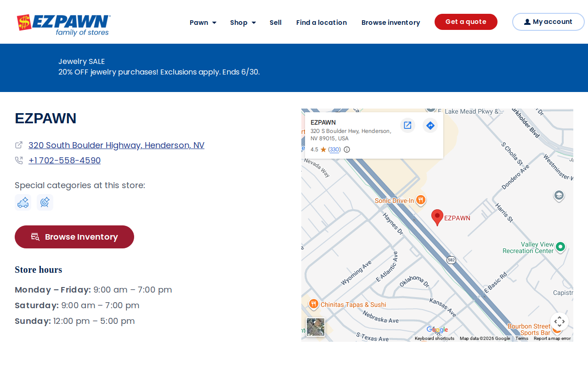The width and height of the screenshot is (588, 368).
Task: Select the Valley View Recreation Center marker
Action: click(560, 247)
